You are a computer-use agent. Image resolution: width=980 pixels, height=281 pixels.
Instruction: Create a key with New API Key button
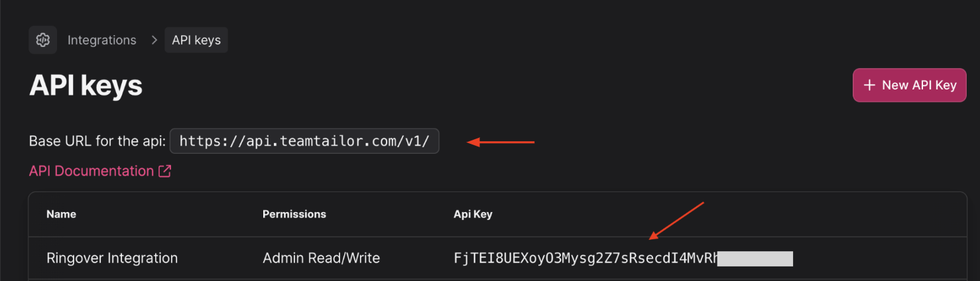click(x=909, y=85)
